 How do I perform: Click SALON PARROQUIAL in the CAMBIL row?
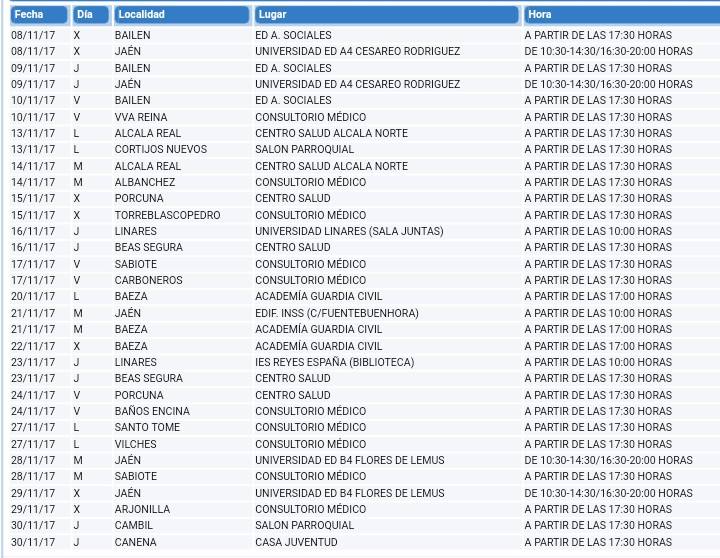tap(304, 525)
